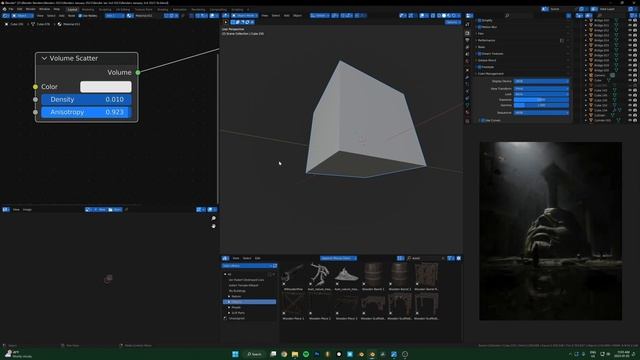The height and width of the screenshot is (360, 640).
Task: Click Open in the image editor
Action: coord(115,209)
